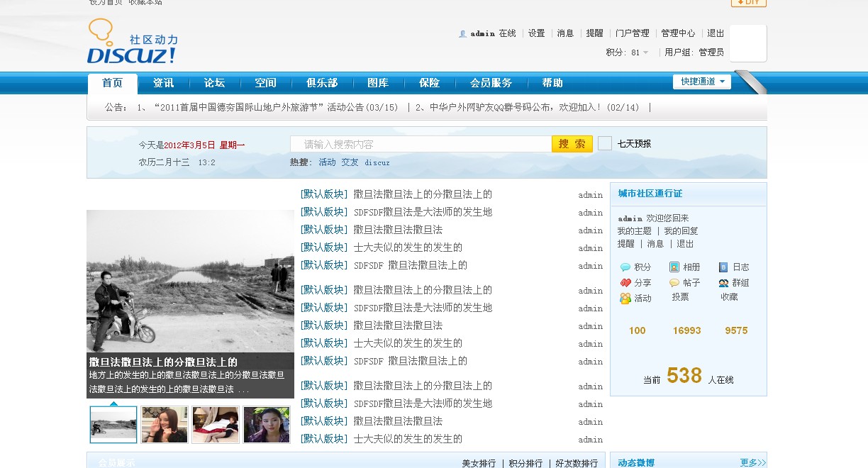Click 退出 in the top user bar

click(716, 33)
